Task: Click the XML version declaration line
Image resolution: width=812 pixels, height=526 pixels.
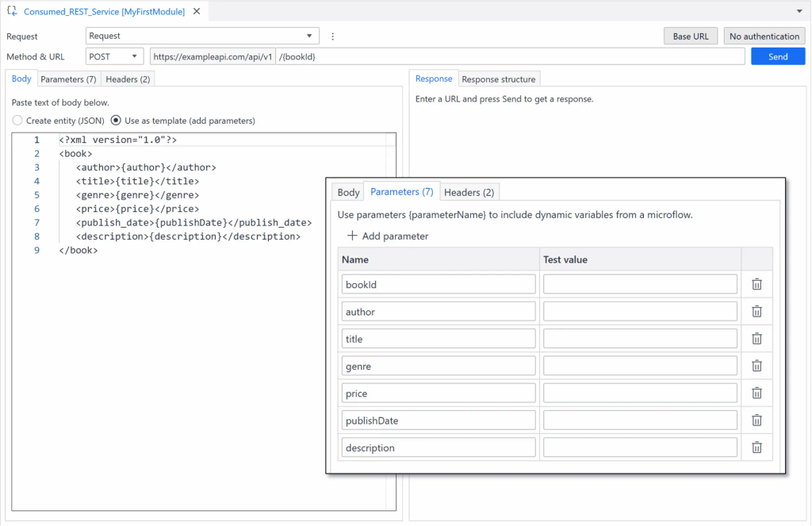Action: coord(118,140)
